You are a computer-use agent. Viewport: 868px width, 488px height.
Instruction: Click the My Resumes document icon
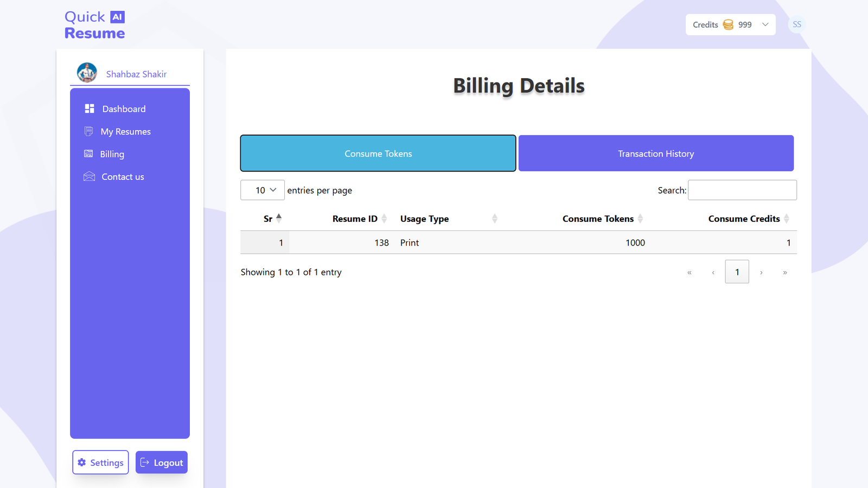(89, 131)
